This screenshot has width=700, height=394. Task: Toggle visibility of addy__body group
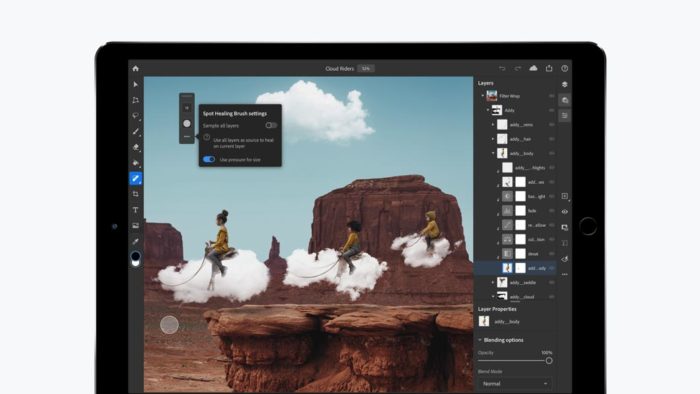tap(552, 153)
